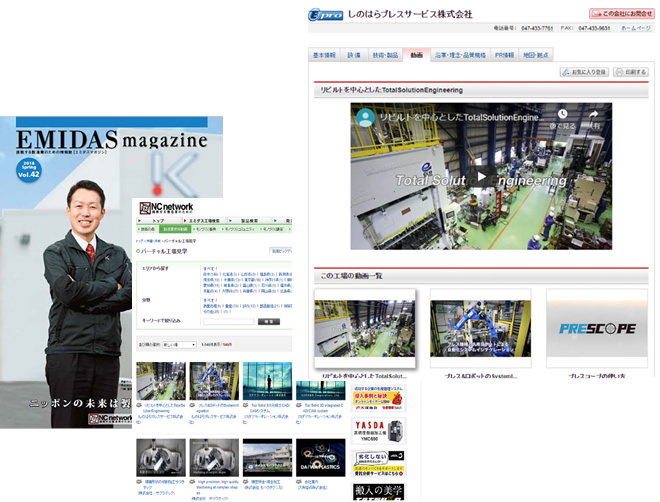660x502 pixels.
Task: Click the YASDA banner advertisement
Action: [x=379, y=431]
